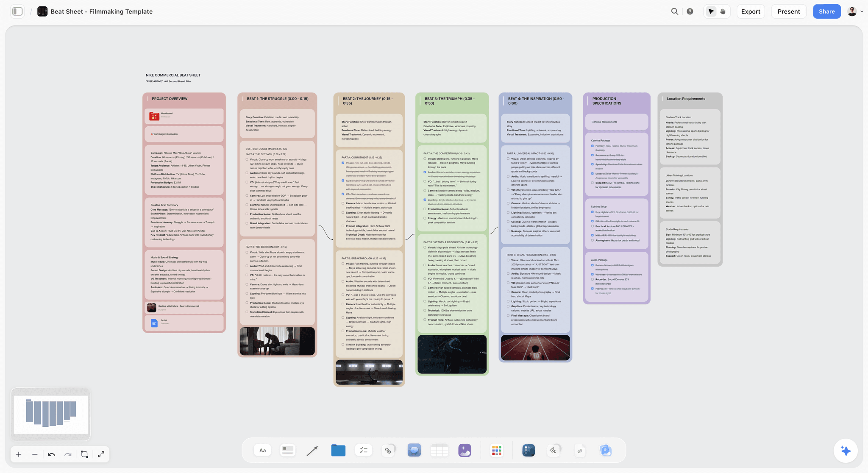Check the Atmosphere Hazer checkbox
Screen dimensions: 868x473
tap(593, 240)
